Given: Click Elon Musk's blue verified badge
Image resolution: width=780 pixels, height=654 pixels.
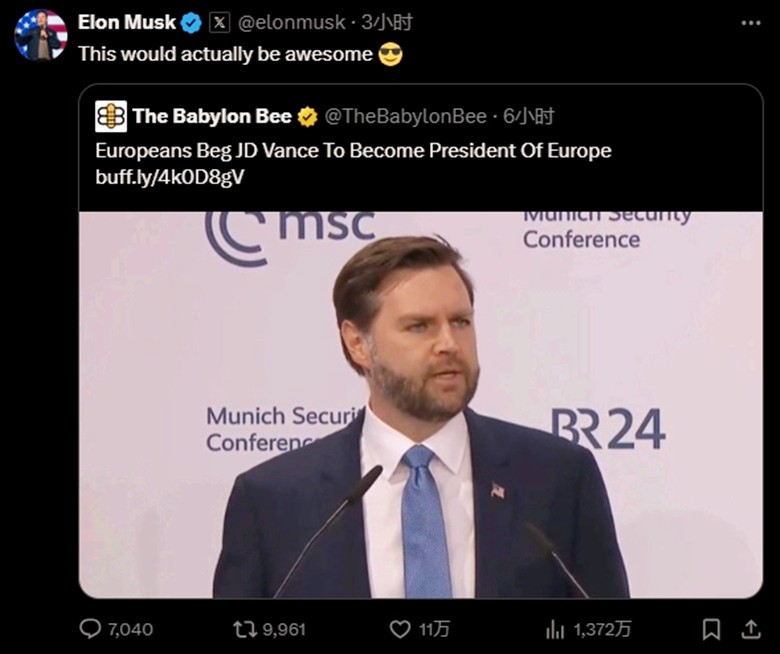Looking at the screenshot, I should 191,22.
